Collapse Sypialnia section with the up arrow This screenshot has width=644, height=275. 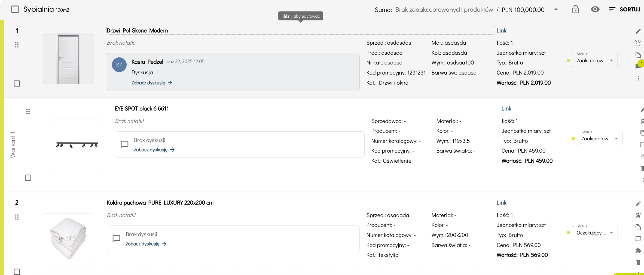[556, 9]
